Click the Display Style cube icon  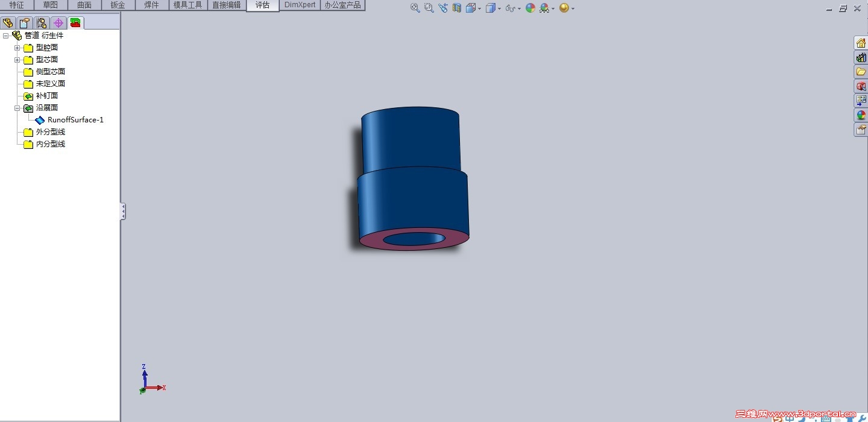point(491,8)
